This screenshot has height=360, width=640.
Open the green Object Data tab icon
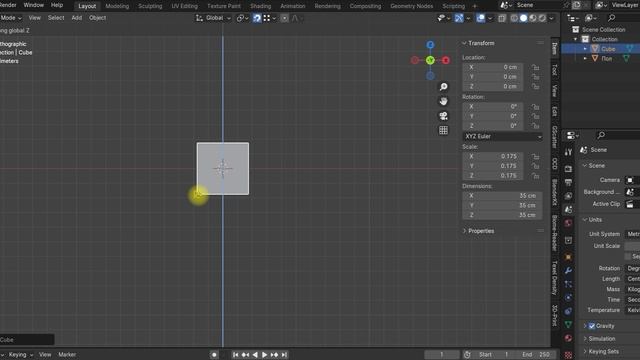click(x=568, y=324)
